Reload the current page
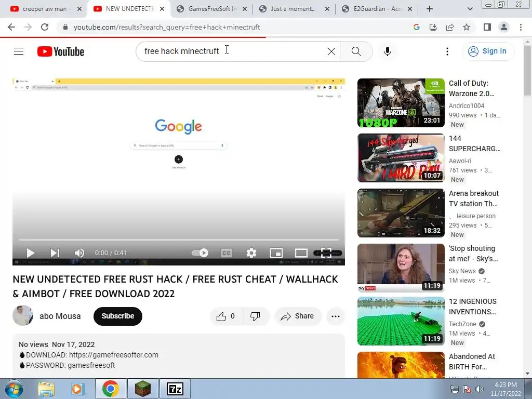The height and width of the screenshot is (399, 532). (x=45, y=27)
